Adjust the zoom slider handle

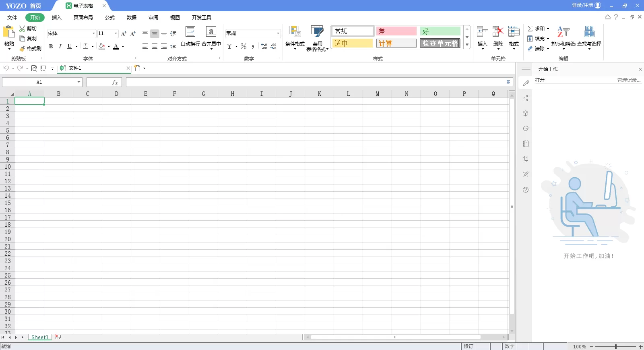click(x=615, y=346)
